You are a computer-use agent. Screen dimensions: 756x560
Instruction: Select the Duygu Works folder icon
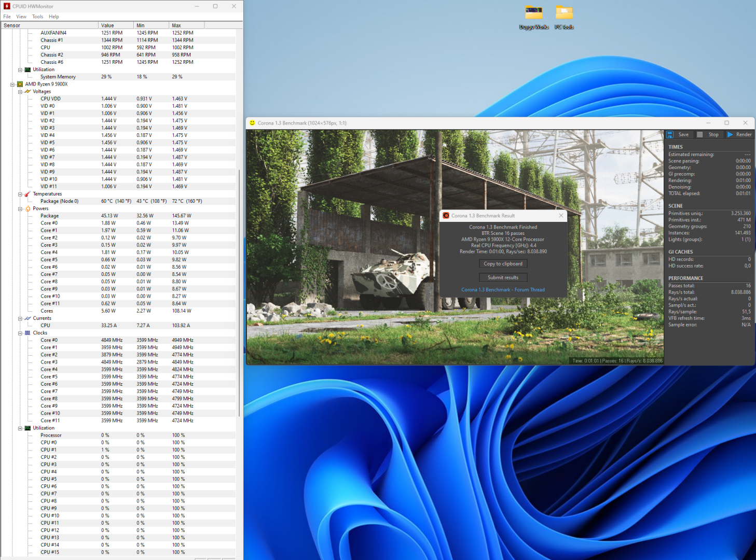[x=534, y=12]
